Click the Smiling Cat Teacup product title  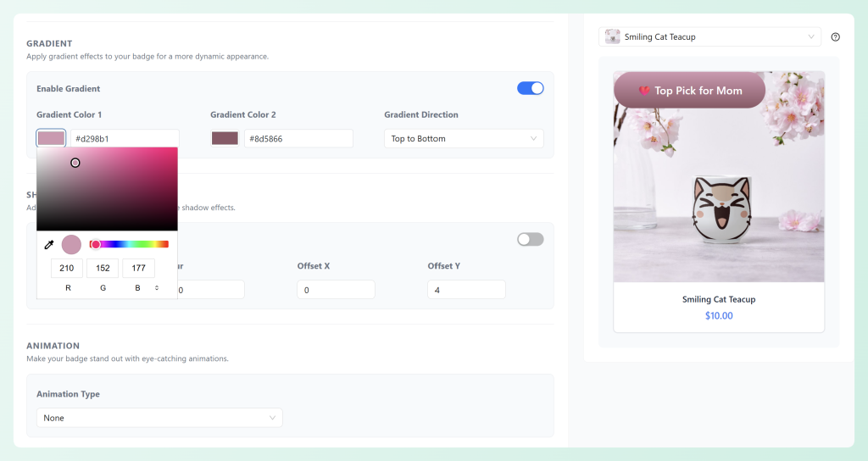(x=719, y=299)
